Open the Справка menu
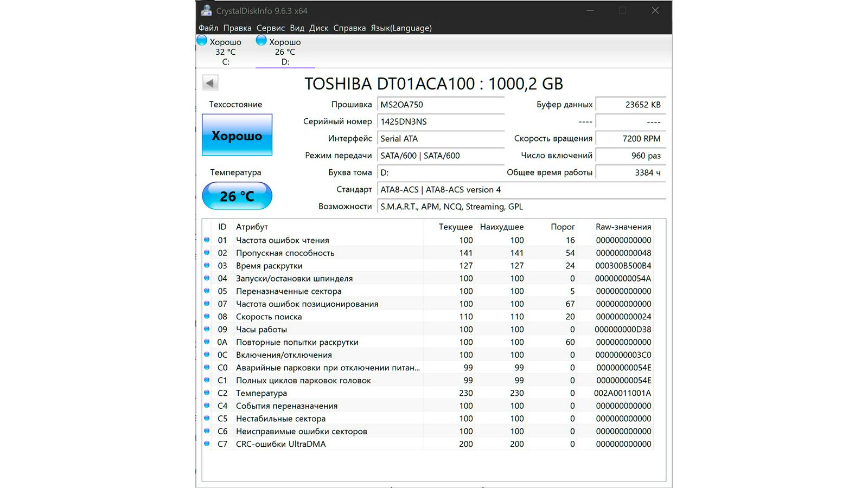The width and height of the screenshot is (868, 488). [x=349, y=28]
